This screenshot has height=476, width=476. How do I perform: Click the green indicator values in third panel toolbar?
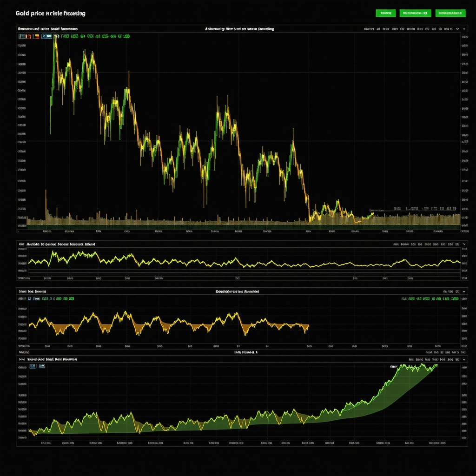click(x=58, y=299)
